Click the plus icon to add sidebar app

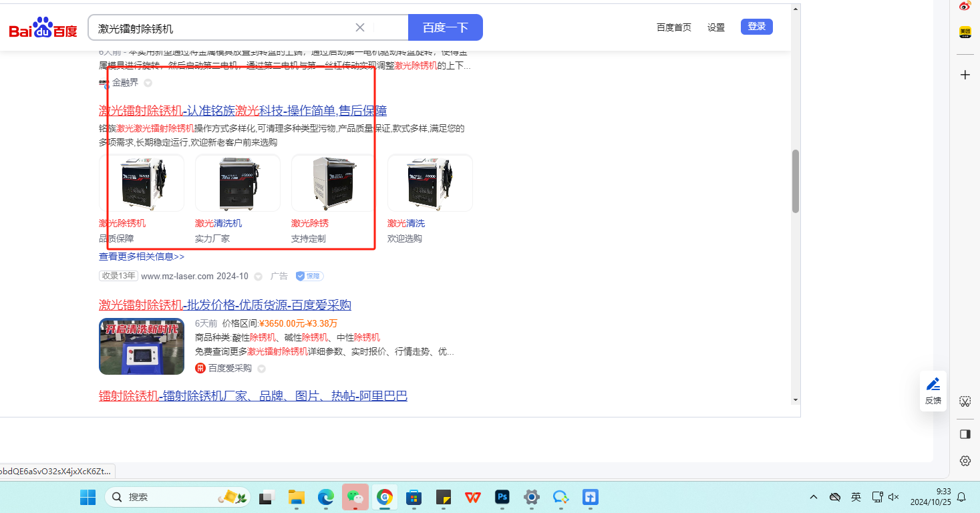click(965, 75)
